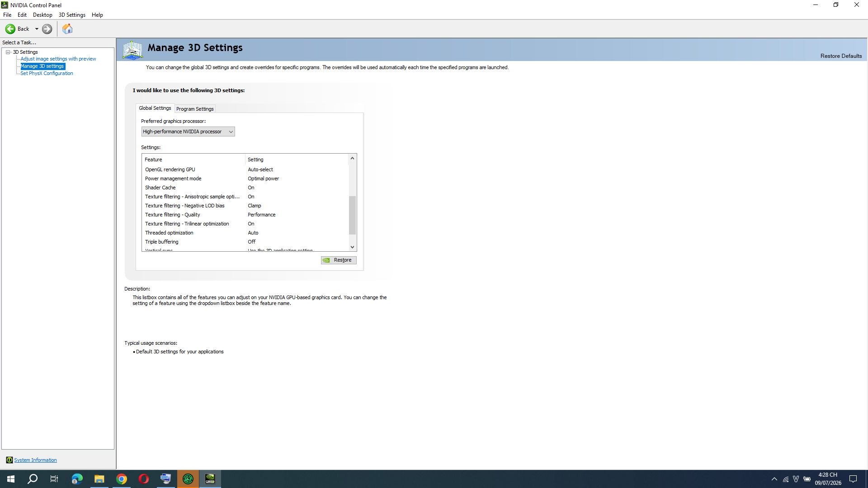Collapse the 3D Settings tree node
868x488 pixels.
[8, 52]
